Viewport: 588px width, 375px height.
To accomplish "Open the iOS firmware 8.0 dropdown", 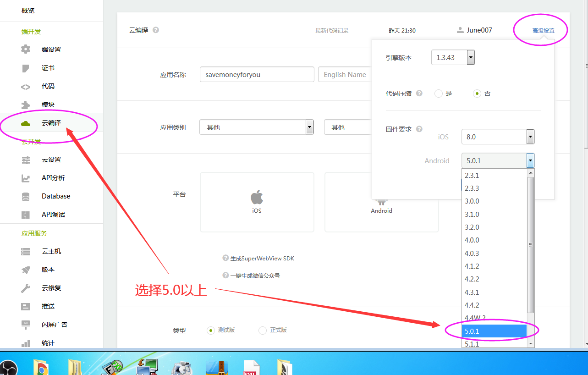I will coord(530,137).
